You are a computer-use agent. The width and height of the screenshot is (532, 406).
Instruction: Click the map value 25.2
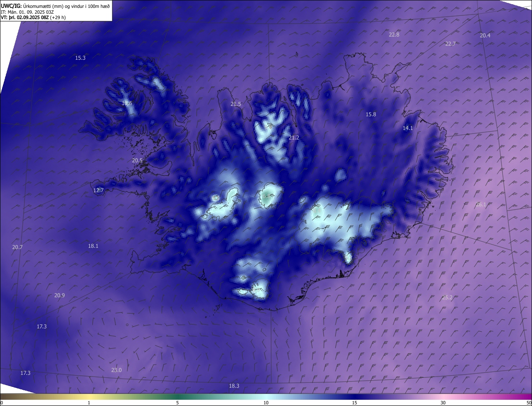coord(447,298)
